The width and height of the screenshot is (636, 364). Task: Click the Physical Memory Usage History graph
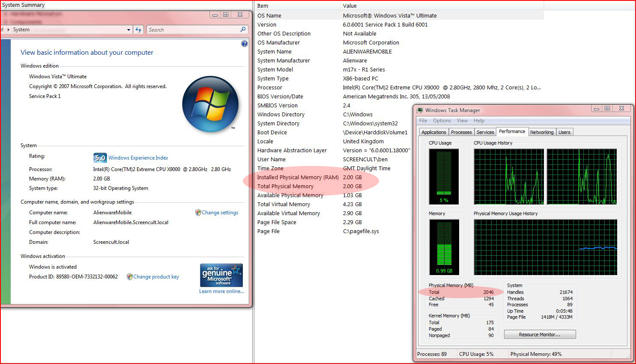pyautogui.click(x=546, y=247)
